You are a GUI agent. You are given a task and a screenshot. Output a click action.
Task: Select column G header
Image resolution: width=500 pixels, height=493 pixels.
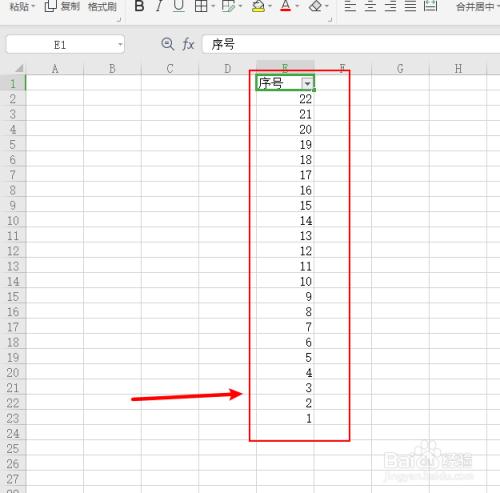pos(400,68)
